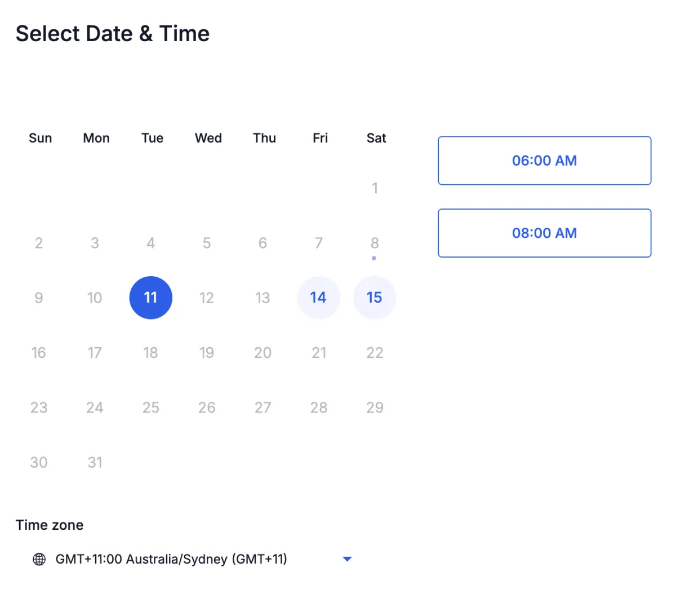
Task: Click date 26 under Wed
Action: 207,407
